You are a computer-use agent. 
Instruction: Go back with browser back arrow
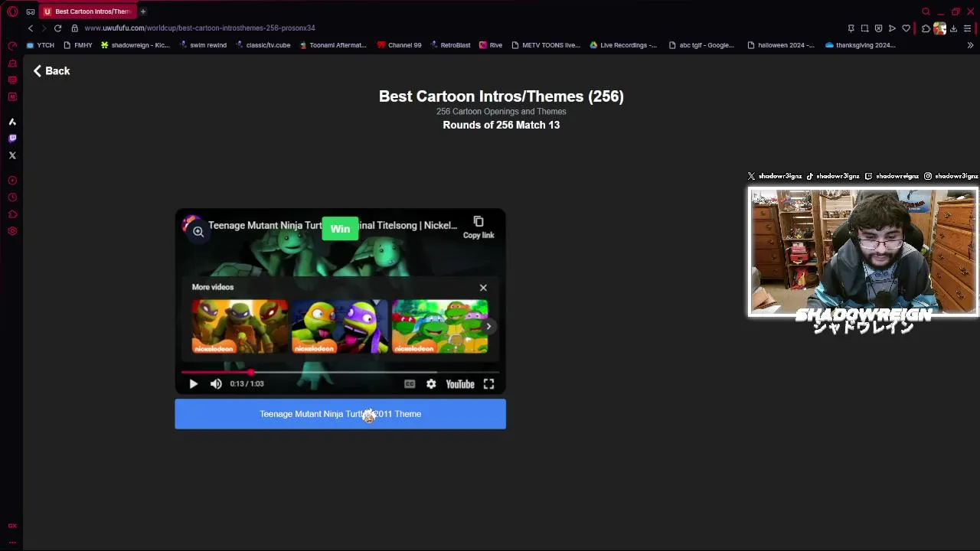(31, 28)
